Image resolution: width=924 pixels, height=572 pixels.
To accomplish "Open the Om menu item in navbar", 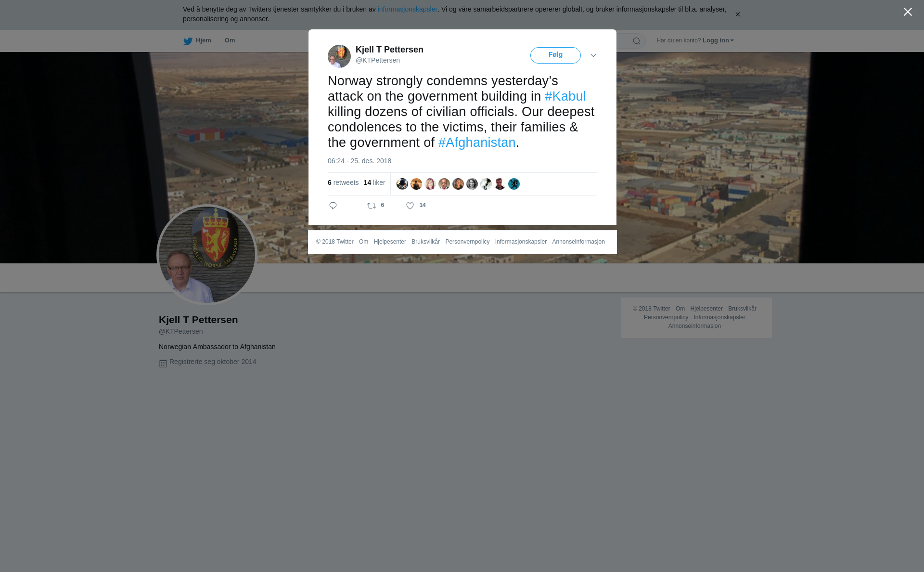I will click(x=230, y=40).
